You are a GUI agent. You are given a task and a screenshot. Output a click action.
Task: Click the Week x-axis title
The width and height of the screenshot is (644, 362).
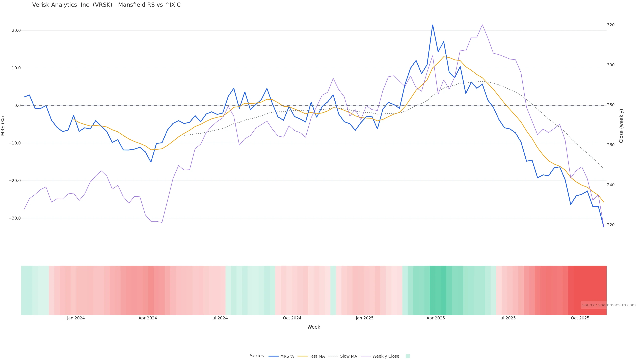click(x=313, y=327)
